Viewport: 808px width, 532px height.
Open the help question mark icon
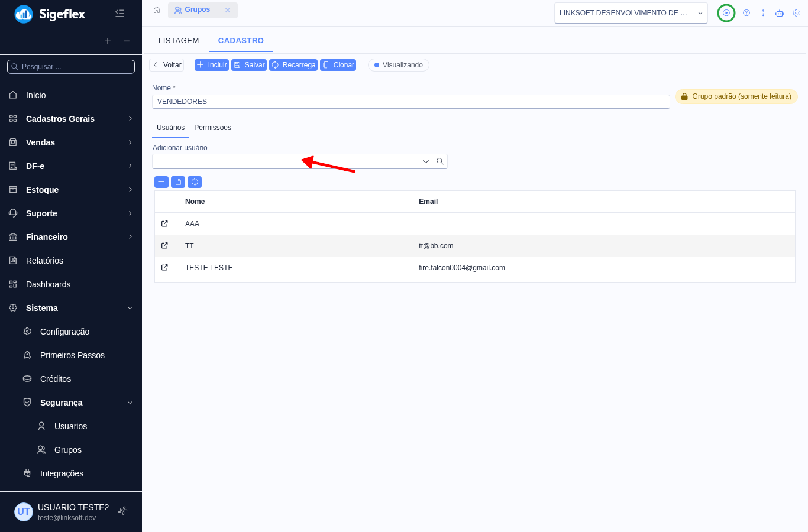click(746, 13)
